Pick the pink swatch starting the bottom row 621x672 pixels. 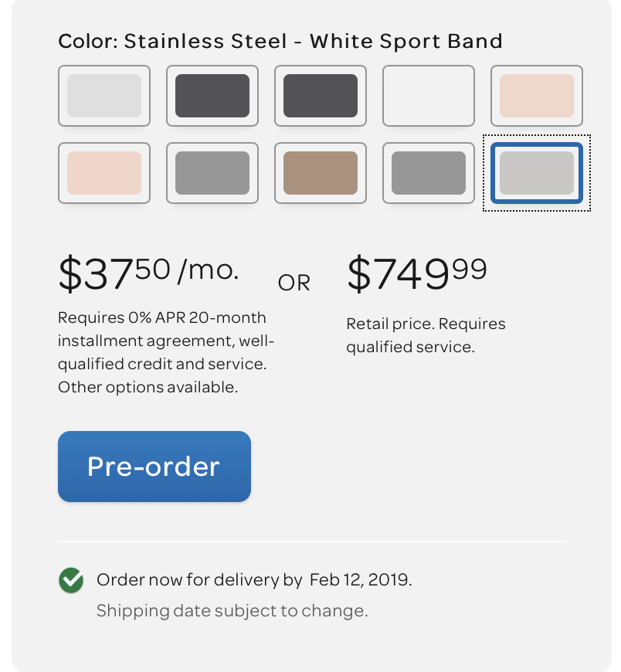pyautogui.click(x=104, y=173)
